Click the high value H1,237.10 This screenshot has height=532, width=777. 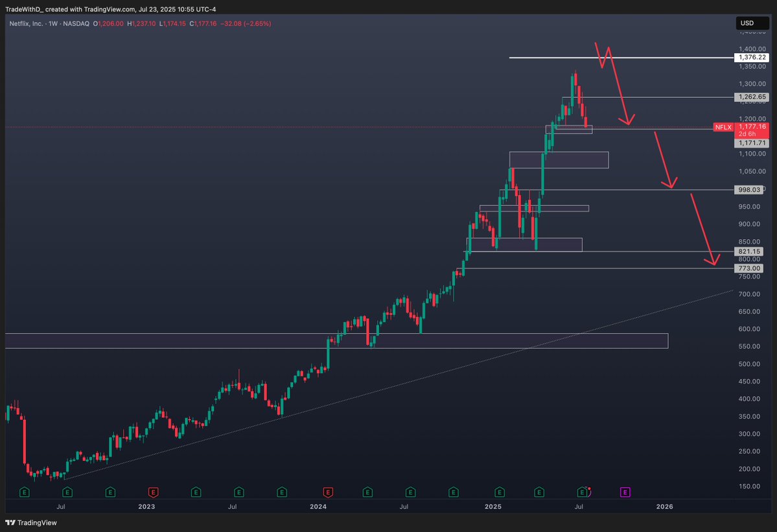pyautogui.click(x=141, y=23)
